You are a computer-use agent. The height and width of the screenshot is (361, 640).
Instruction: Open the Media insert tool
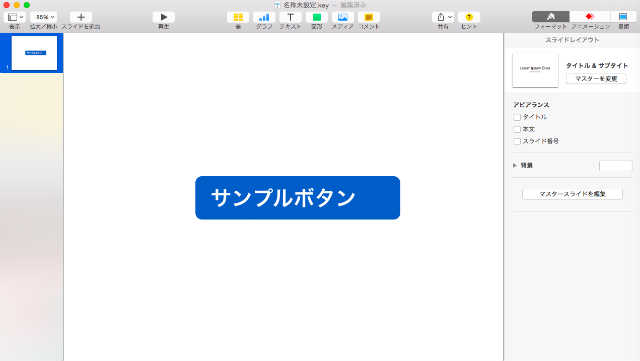click(x=342, y=17)
